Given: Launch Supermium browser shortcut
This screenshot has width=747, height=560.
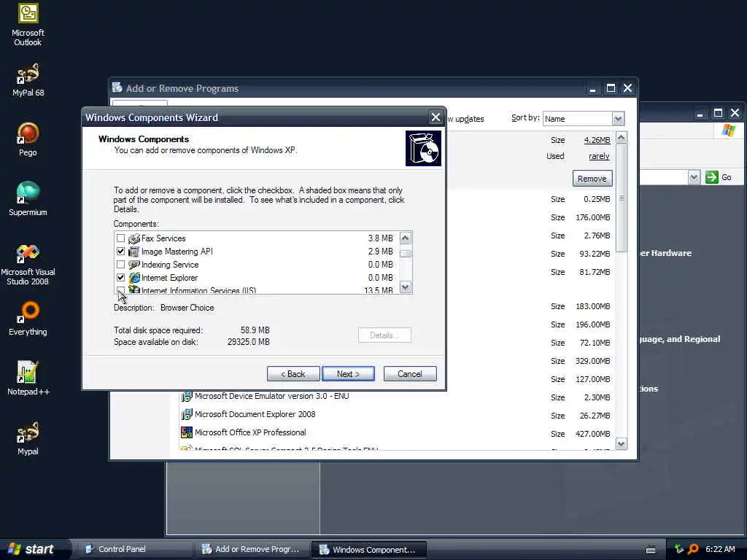Looking at the screenshot, I should 28,200.
